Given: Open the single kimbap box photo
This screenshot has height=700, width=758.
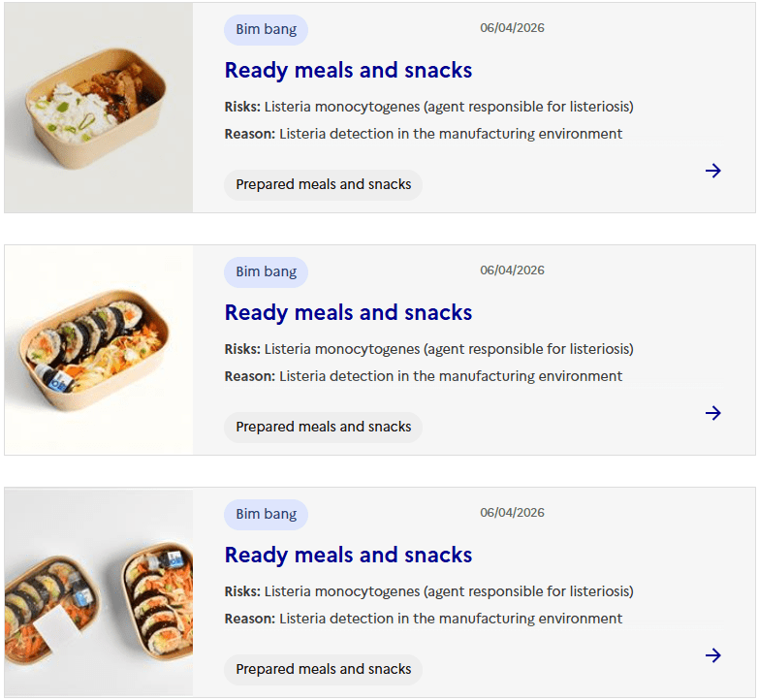Looking at the screenshot, I should pyautogui.click(x=99, y=350).
